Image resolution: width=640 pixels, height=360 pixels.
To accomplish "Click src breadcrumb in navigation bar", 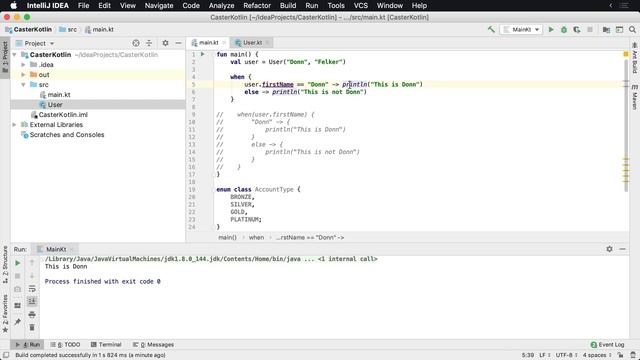I will tap(68, 29).
